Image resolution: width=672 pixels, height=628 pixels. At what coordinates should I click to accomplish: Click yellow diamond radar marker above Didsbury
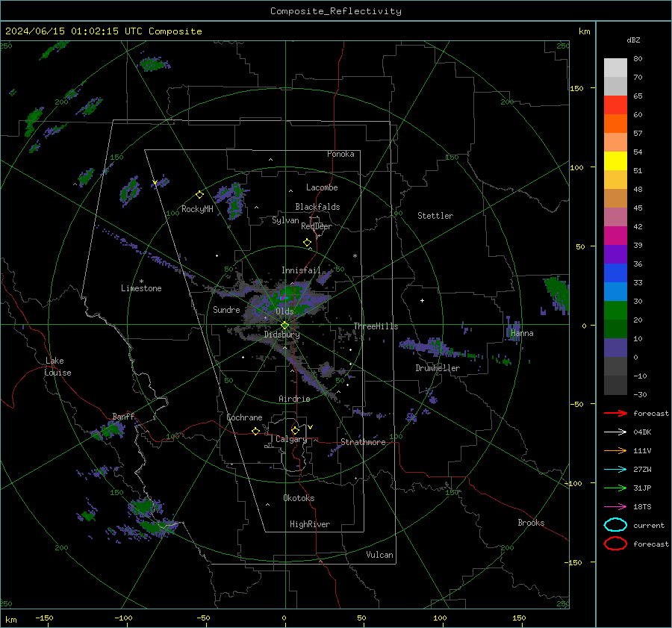pos(284,326)
